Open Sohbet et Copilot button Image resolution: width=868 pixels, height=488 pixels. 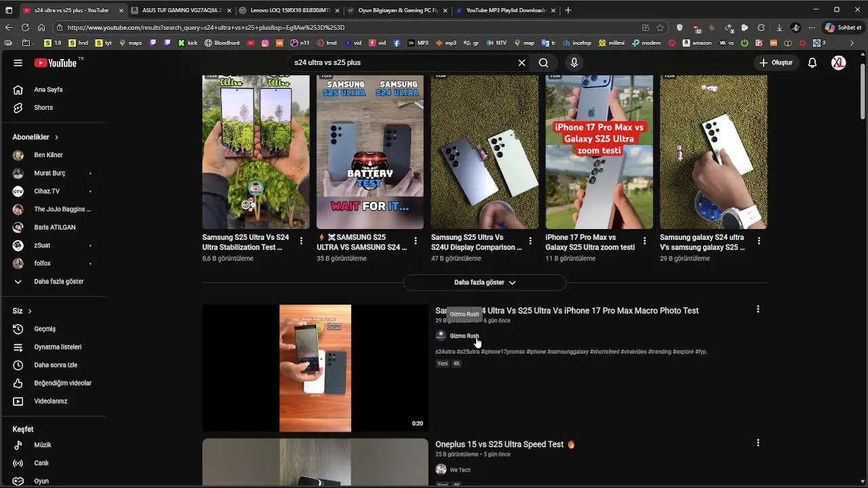point(843,28)
